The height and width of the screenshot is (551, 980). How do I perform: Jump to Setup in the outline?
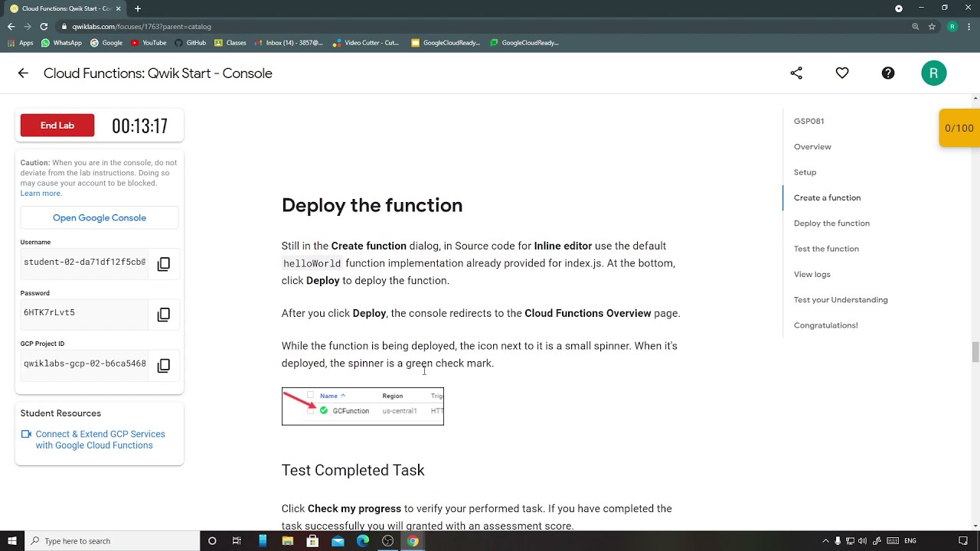[x=805, y=172]
